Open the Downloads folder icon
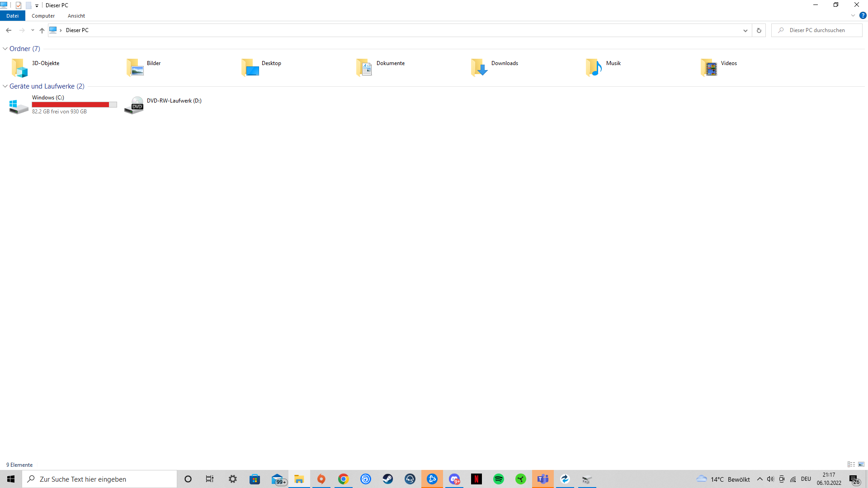The width and height of the screenshot is (868, 488). click(x=479, y=67)
